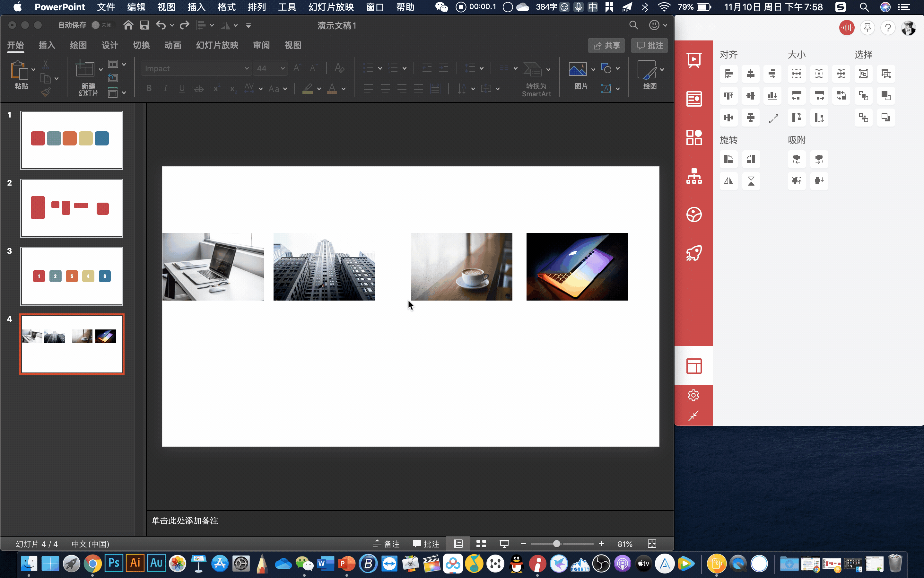Open the rocket icon in red sidebar
This screenshot has width=924, height=578.
coord(693,253)
